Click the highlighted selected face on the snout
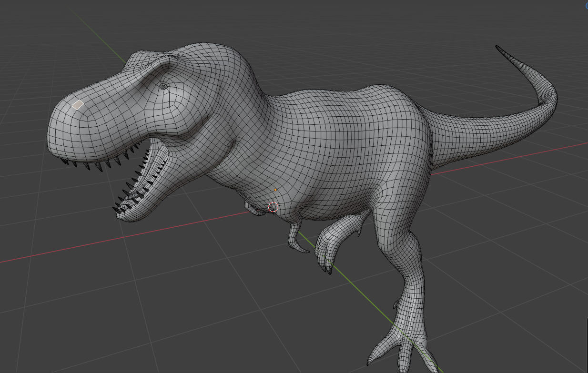Image resolution: width=588 pixels, height=373 pixels. (78, 105)
